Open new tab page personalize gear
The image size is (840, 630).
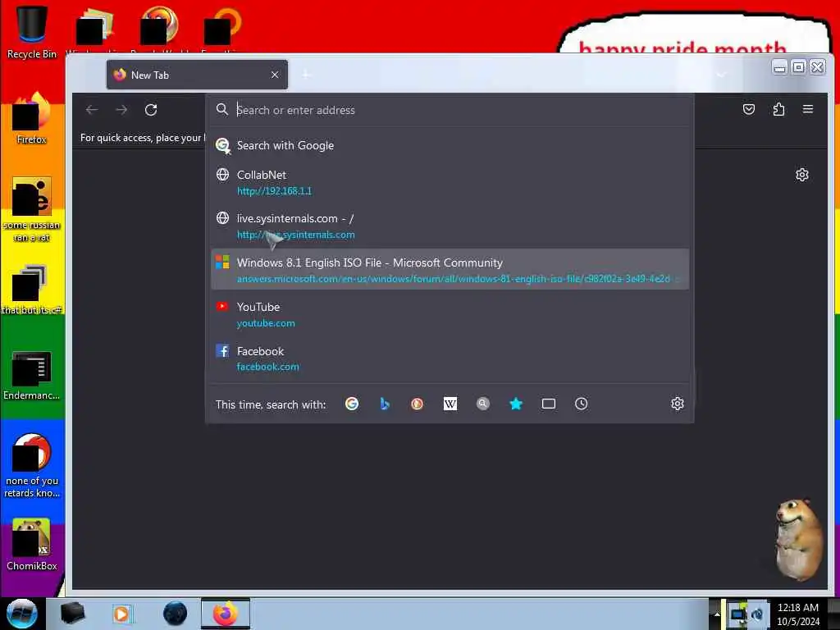tap(802, 175)
